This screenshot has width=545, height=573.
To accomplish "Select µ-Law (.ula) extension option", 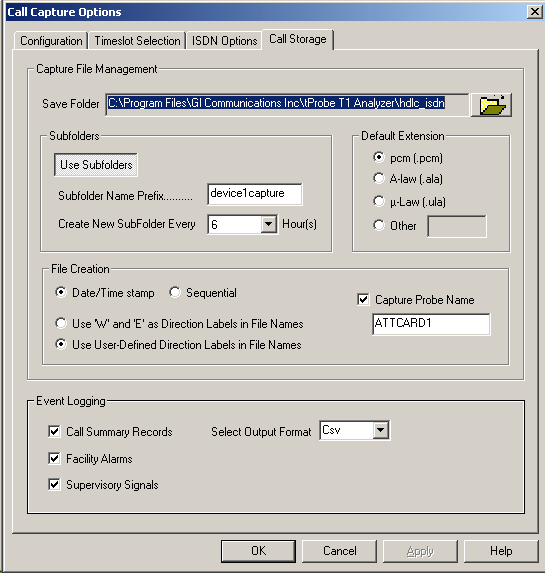I will [379, 201].
